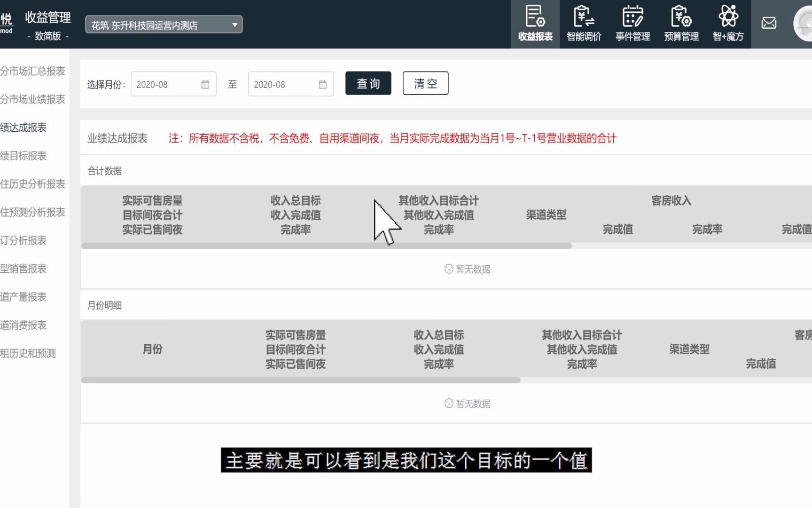Click the 渠道类型 header in 月份明细 table
Viewport: 812px width, 508px height.
click(x=689, y=349)
